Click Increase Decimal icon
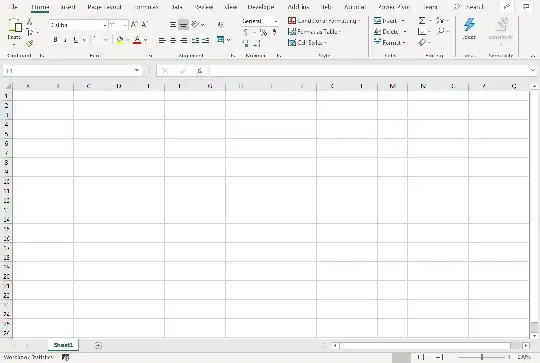This screenshot has width=540, height=363. [246, 43]
